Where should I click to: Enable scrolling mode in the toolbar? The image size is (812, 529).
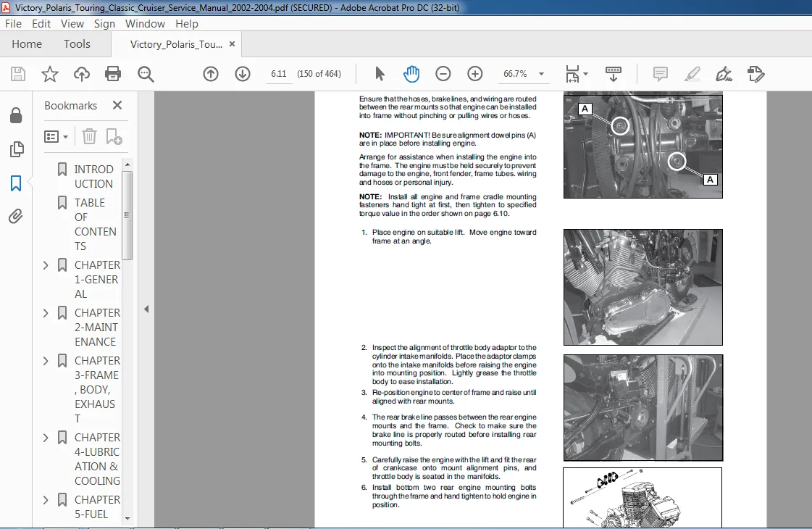[x=613, y=74]
